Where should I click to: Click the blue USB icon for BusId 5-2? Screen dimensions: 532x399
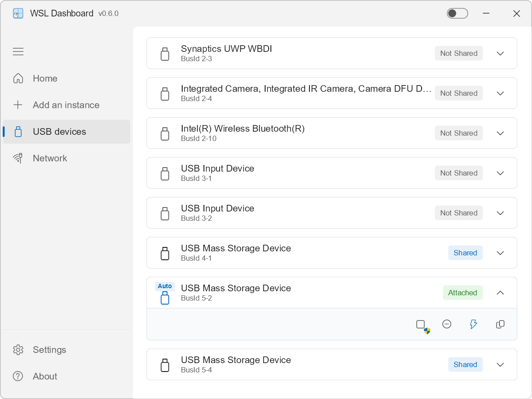pos(165,297)
